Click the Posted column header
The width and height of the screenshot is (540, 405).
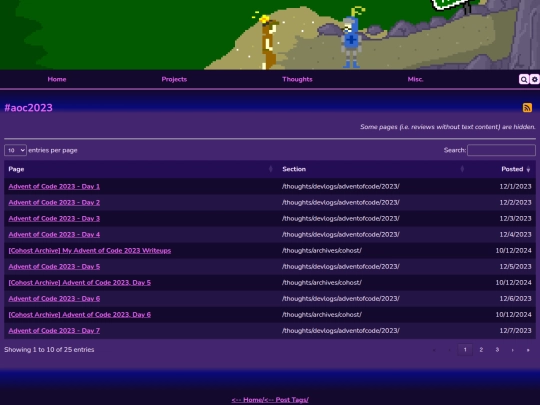tap(502, 169)
